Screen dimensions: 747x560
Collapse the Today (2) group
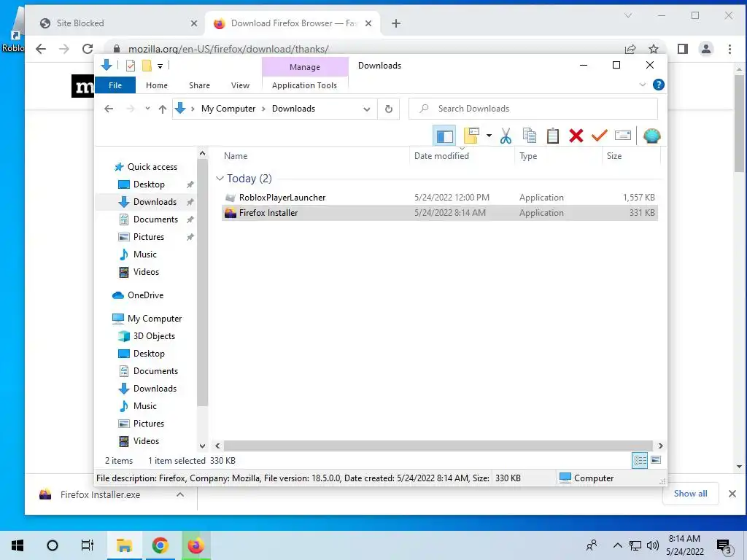click(220, 179)
